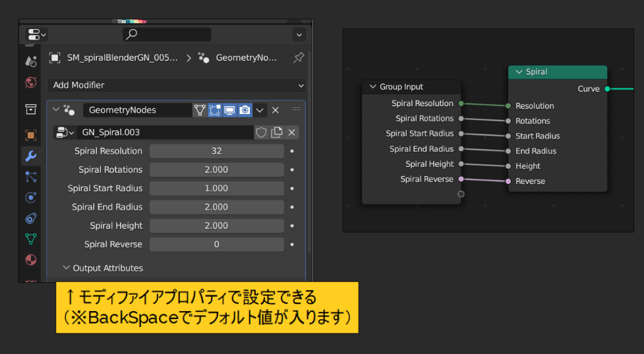Toggle Realtime viewport display for the modifier
The image size is (644, 354).
click(230, 110)
